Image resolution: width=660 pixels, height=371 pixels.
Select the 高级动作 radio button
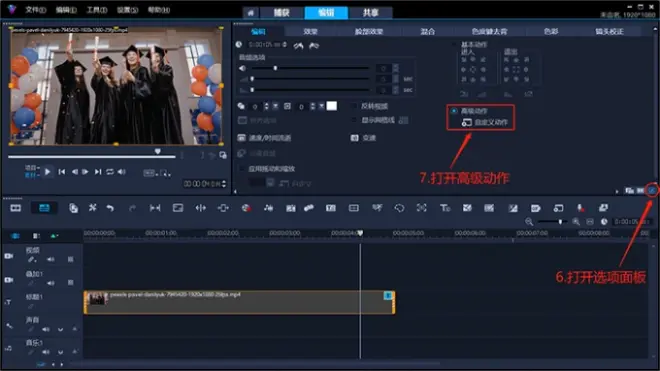point(454,111)
